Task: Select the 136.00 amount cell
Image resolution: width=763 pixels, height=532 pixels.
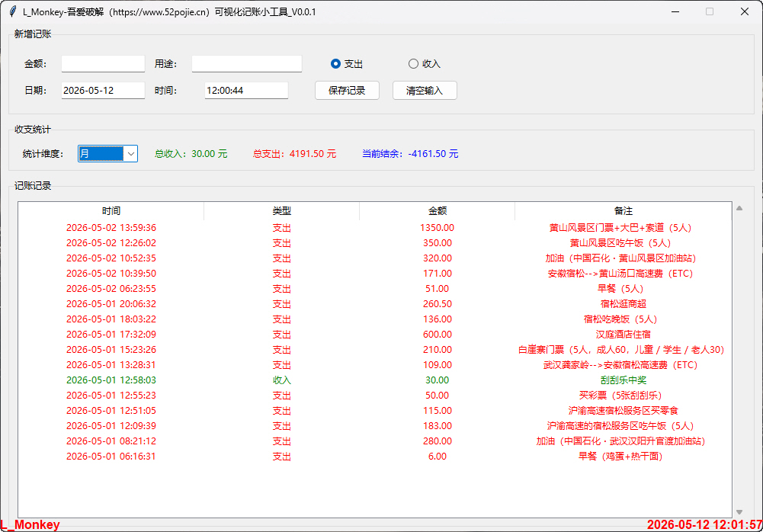Action: pos(438,319)
